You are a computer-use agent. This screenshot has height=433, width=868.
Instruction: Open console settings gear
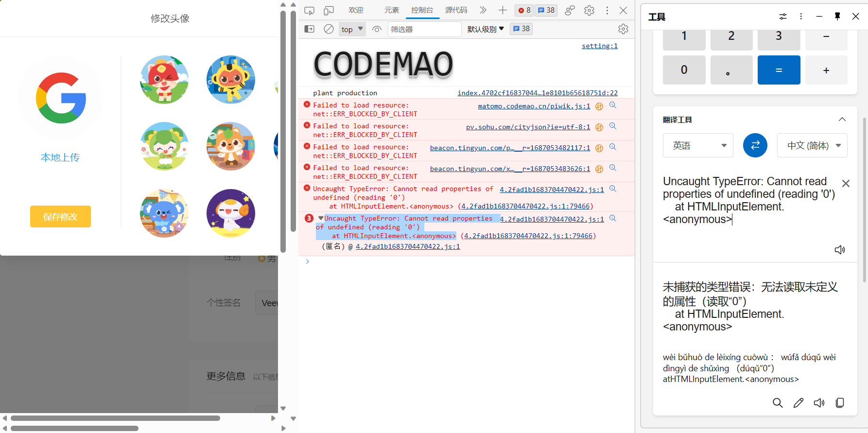click(x=623, y=29)
